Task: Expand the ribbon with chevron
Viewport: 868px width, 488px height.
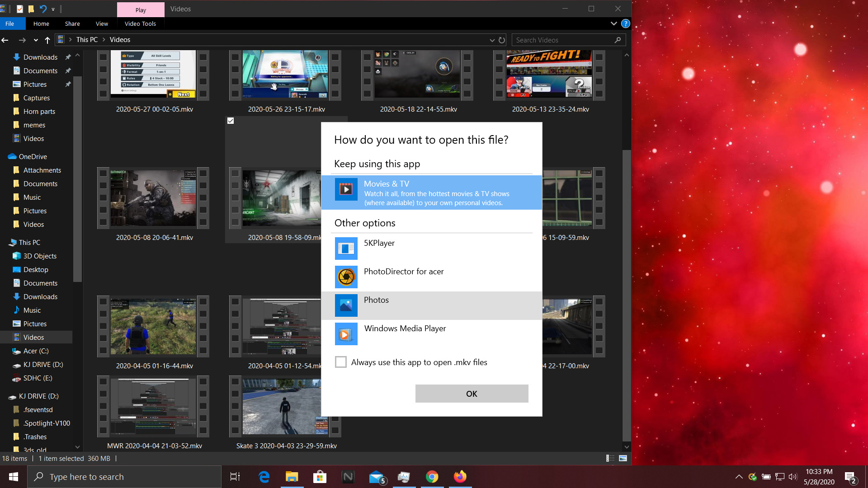Action: coord(613,23)
